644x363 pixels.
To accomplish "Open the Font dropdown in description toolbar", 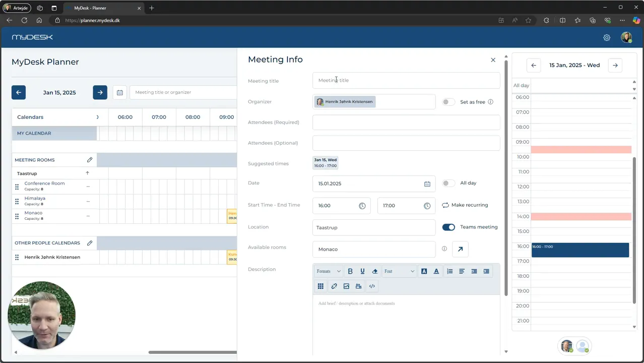I will [x=399, y=271].
